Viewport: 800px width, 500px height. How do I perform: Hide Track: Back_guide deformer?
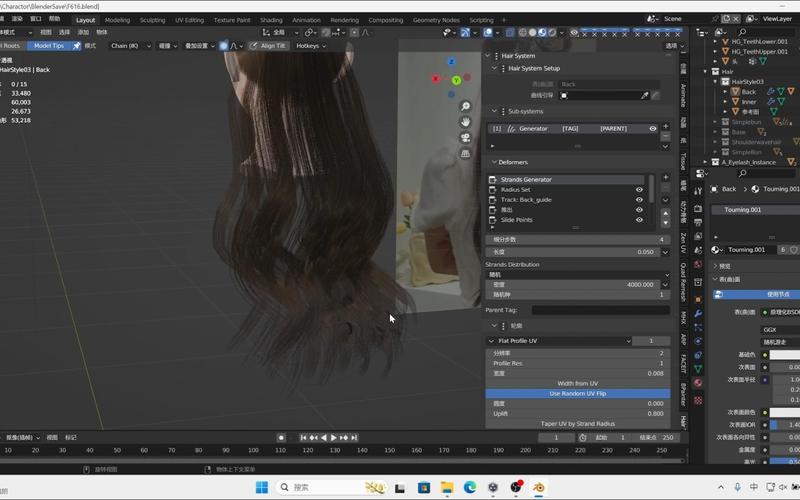point(639,200)
